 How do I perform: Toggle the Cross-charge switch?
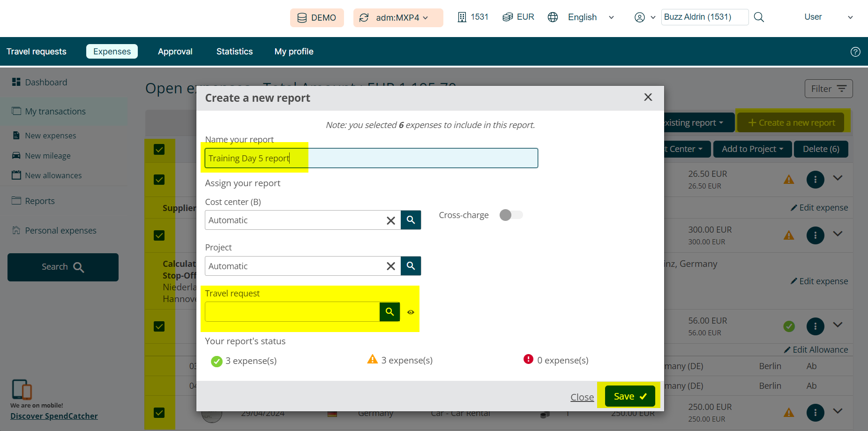(511, 215)
